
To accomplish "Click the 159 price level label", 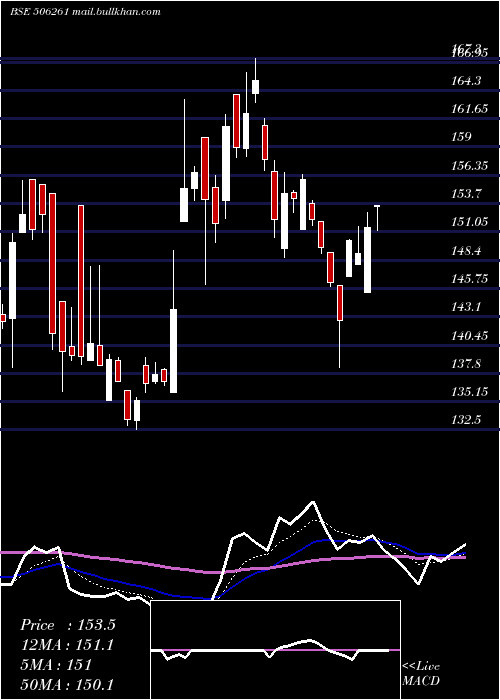I will (462, 137).
